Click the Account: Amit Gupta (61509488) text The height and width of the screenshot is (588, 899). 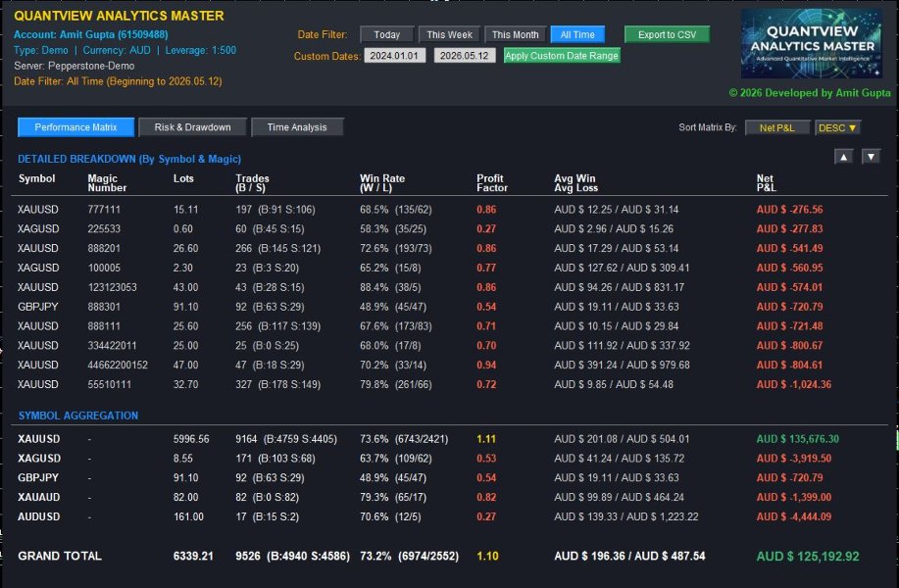[x=90, y=35]
